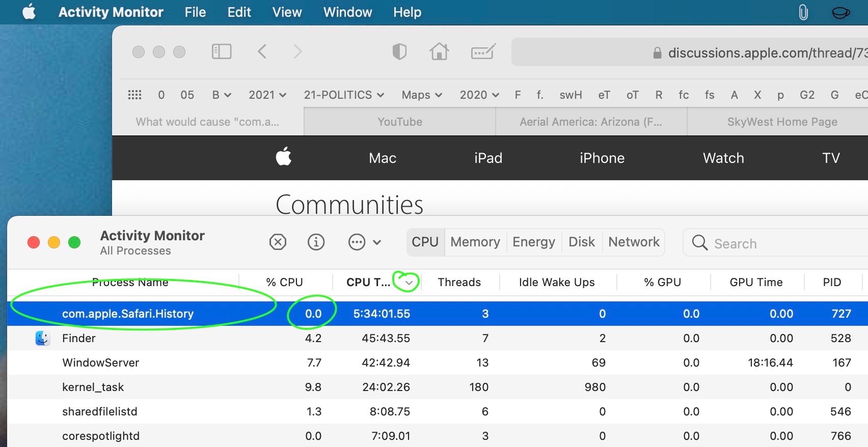Open the more-options ellipsis menu
This screenshot has height=447, width=868.
pos(364,242)
